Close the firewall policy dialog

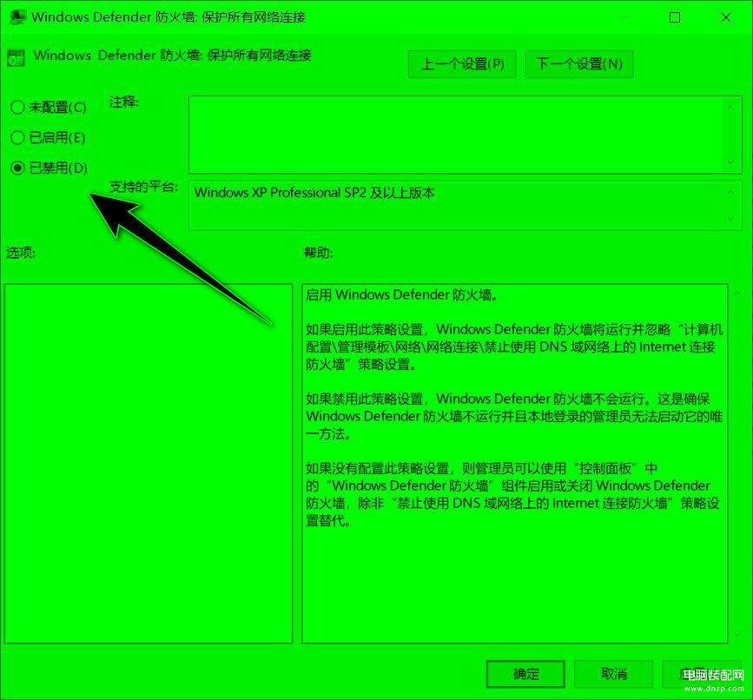[726, 17]
